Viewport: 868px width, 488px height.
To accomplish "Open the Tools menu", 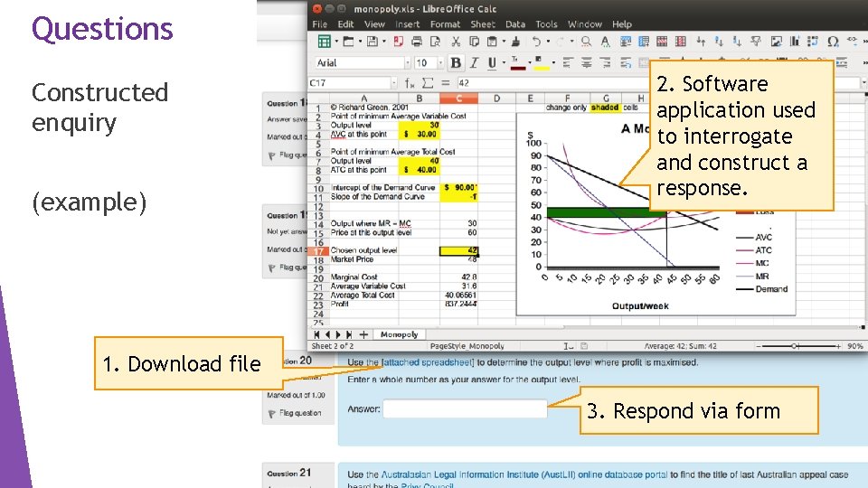I will click(x=546, y=24).
